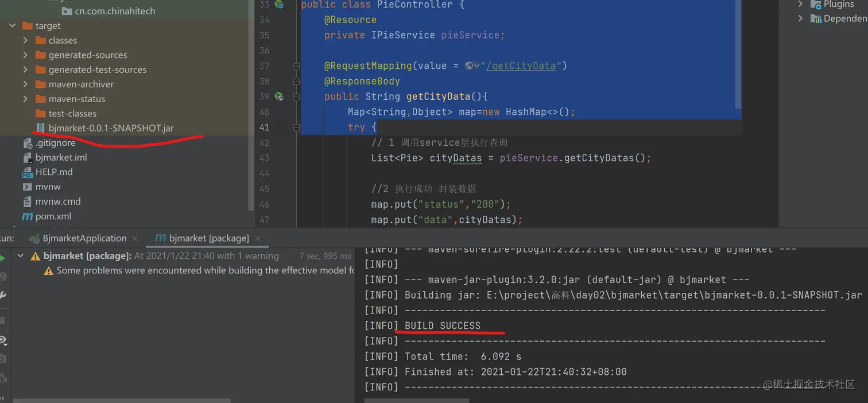This screenshot has height=403, width=868.
Task: Click the Spring bean gutter icon at line 33
Action: pyautogui.click(x=279, y=5)
